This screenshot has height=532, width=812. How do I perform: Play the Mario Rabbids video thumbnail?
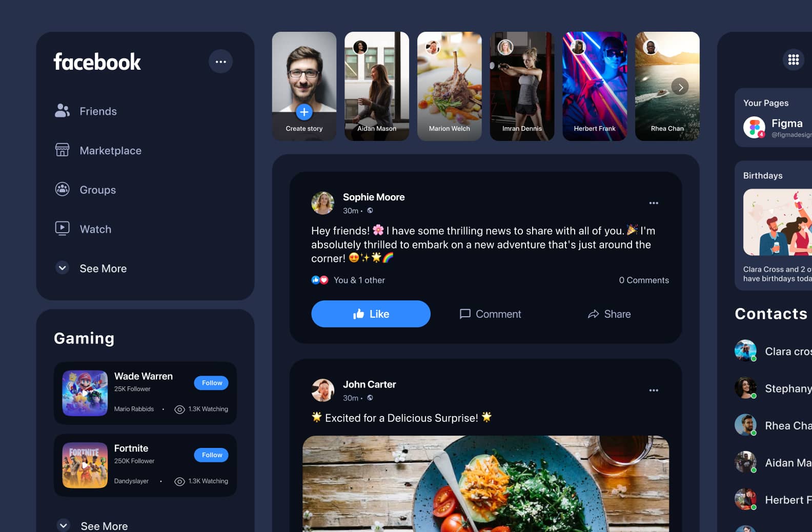point(85,393)
